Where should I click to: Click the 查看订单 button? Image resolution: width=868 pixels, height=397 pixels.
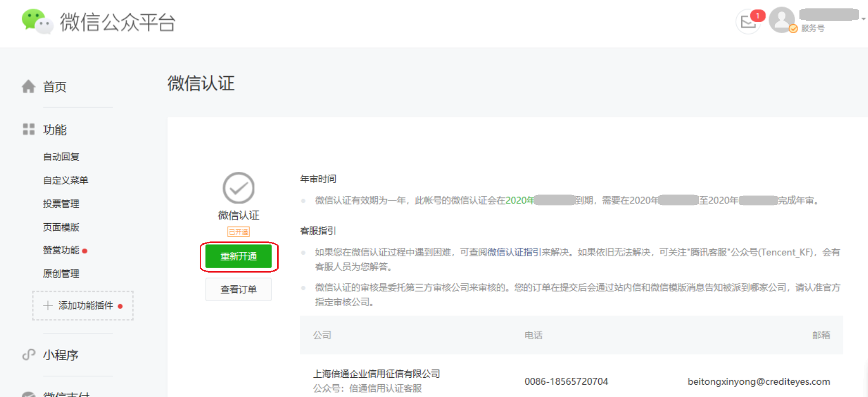239,289
